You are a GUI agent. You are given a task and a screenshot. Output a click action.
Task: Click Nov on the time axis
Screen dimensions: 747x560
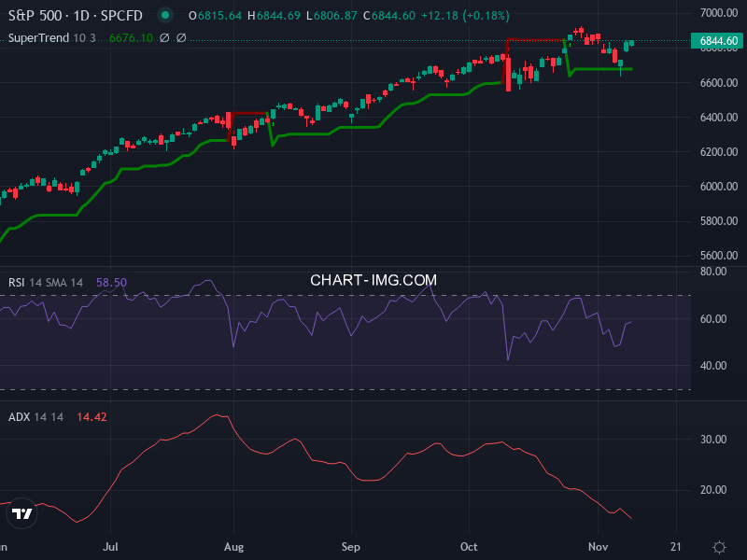point(599,547)
